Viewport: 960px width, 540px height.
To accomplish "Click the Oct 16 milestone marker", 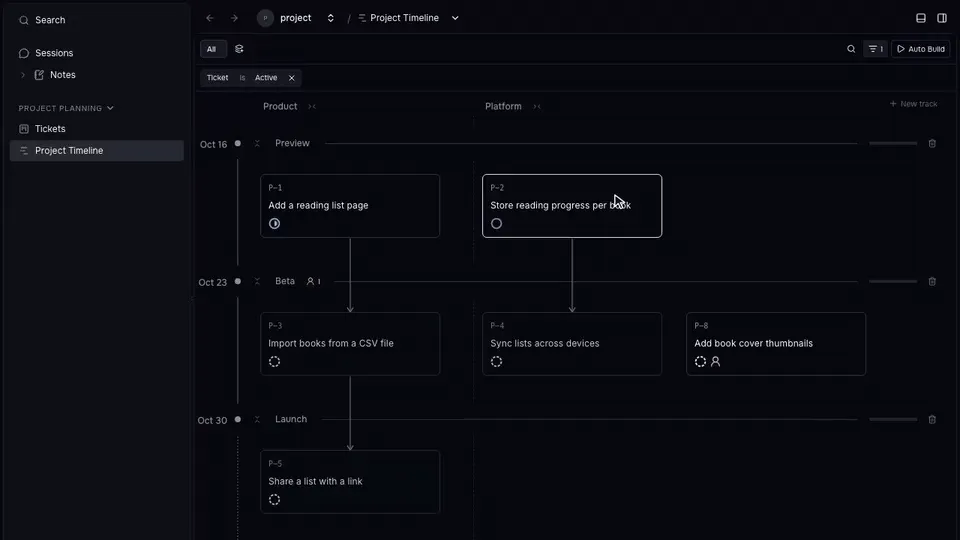I will [x=238, y=144].
